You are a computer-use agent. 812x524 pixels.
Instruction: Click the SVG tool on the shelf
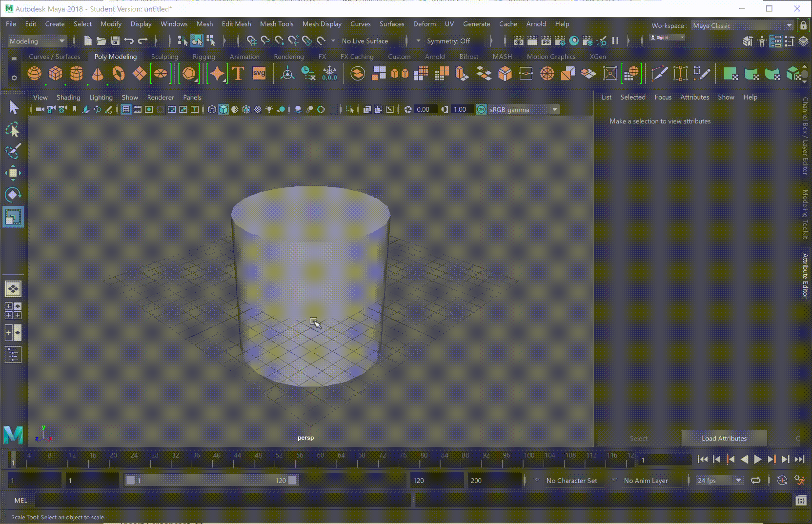[x=259, y=74]
